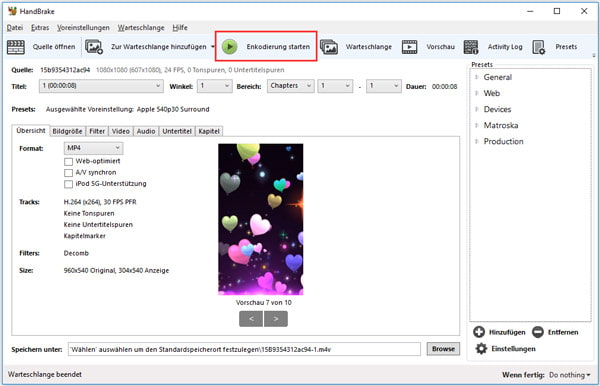Toggle the A/V synchron checkbox
The width and height of the screenshot is (600, 386).
point(68,173)
